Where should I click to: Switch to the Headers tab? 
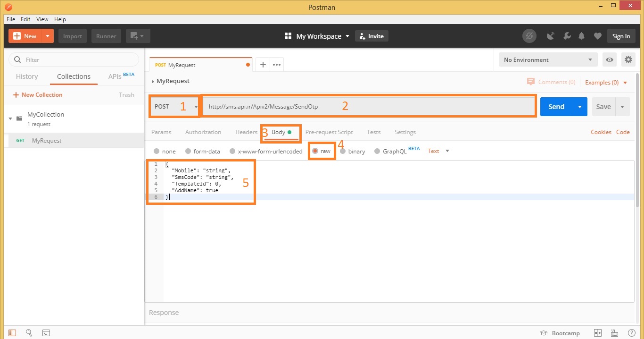[x=246, y=132]
